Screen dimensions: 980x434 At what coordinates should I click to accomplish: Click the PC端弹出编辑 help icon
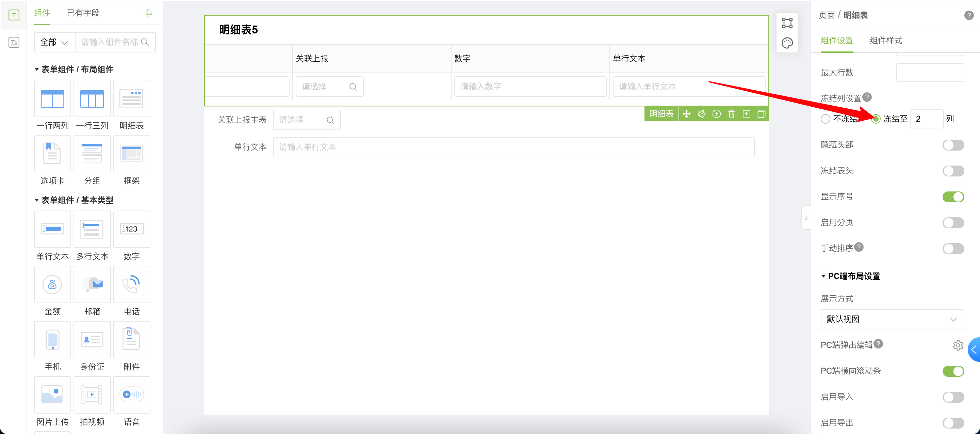[x=878, y=344]
